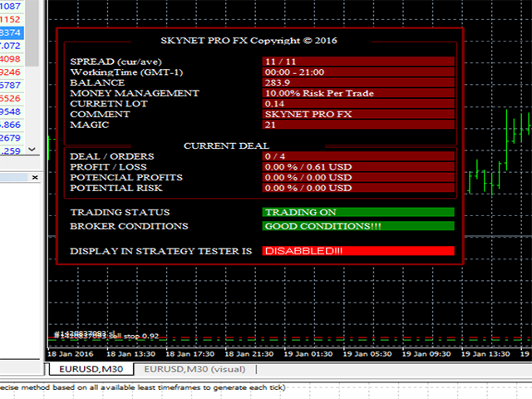Viewport: 532px width, 399px height.
Task: Click the working time value 00:00 - 21:00
Action: point(358,72)
